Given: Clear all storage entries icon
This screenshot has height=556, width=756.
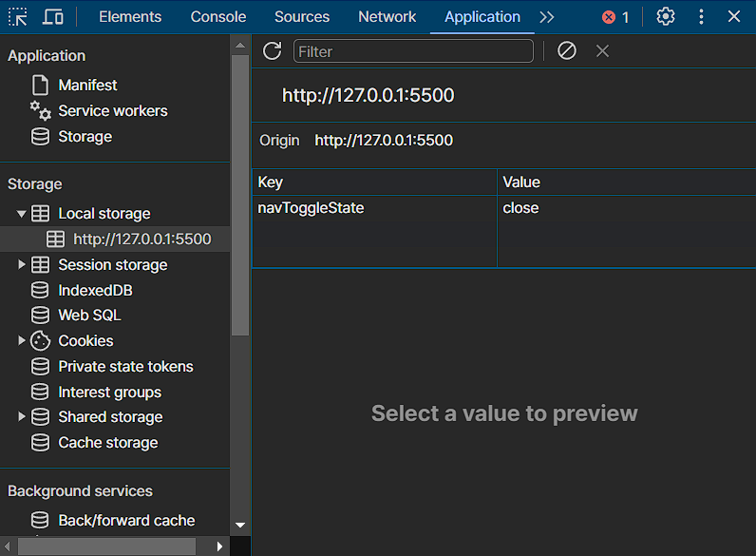Looking at the screenshot, I should (x=567, y=50).
